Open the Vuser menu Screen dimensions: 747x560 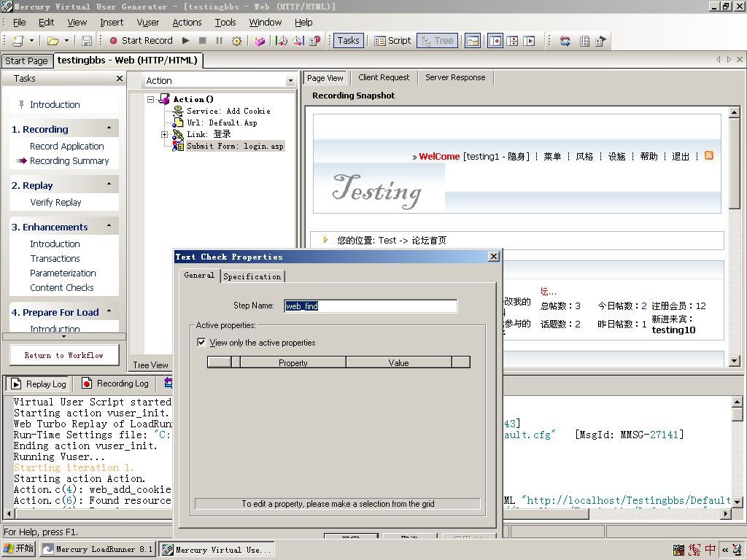(147, 23)
